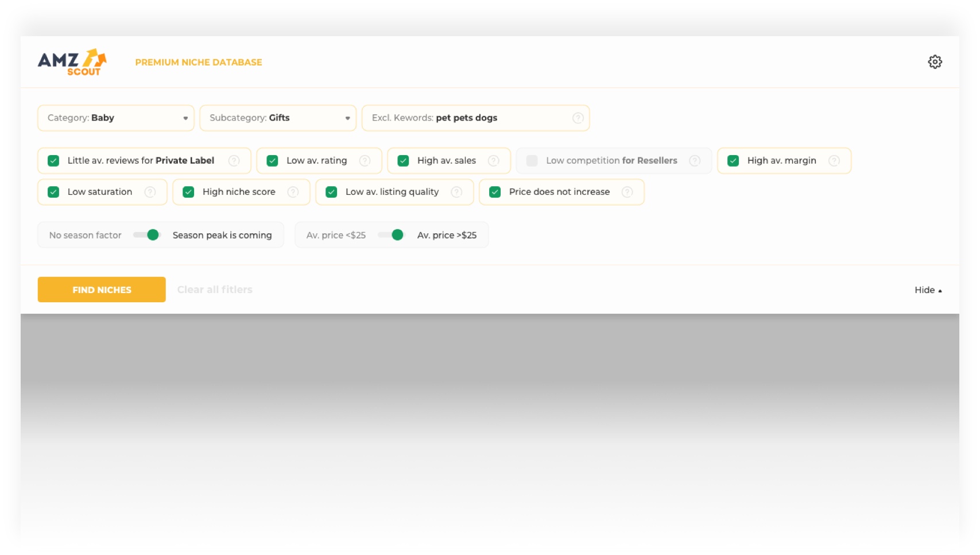Image resolution: width=980 pixels, height=555 pixels.
Task: Toggle the average price $25 slider
Action: pyautogui.click(x=392, y=235)
